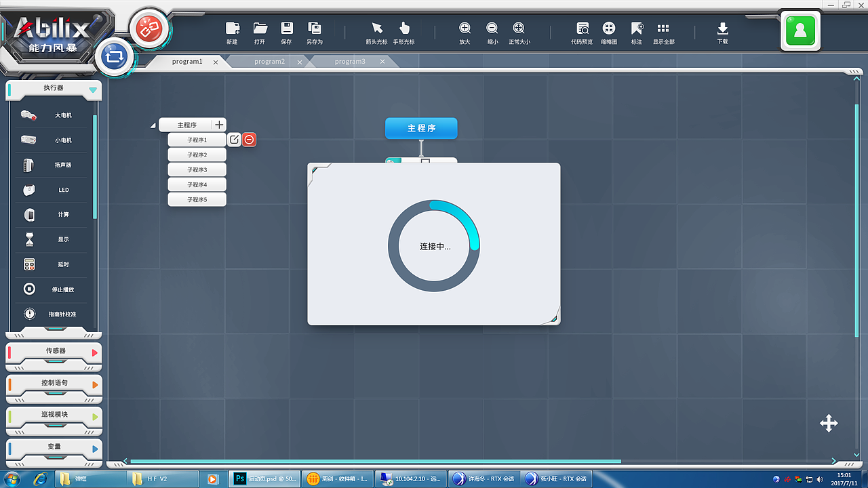Select 子程序3 in the tree
This screenshot has height=488, width=868.
tap(197, 169)
